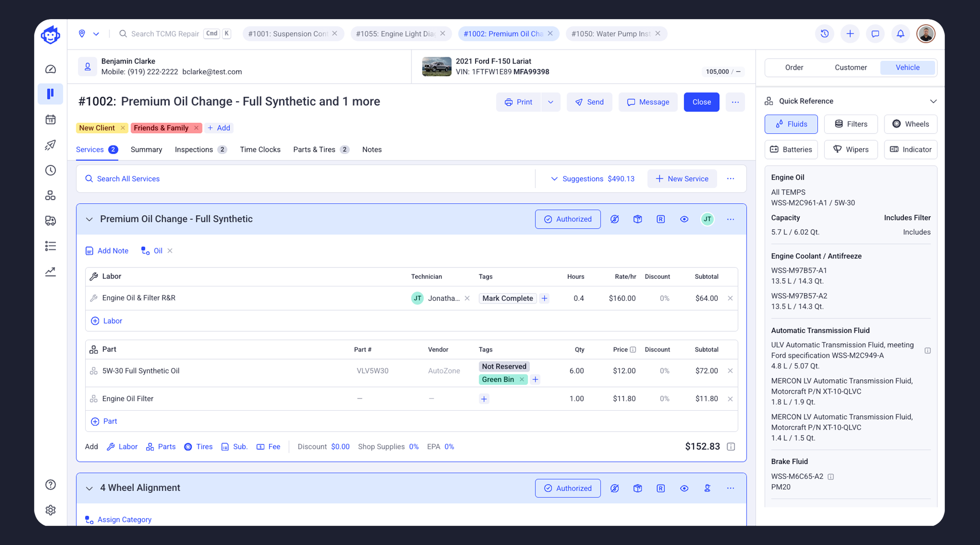Remove the Engine Oil & Filter R&R labor line
This screenshot has height=545, width=980.
coord(730,298)
